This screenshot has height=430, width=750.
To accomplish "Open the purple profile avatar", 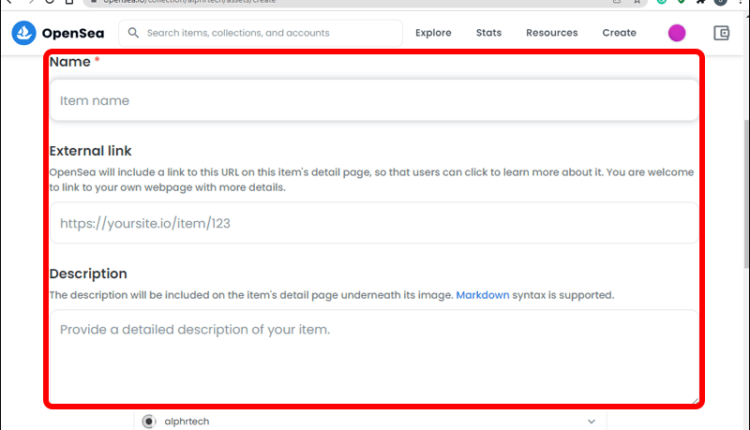I will pos(677,33).
